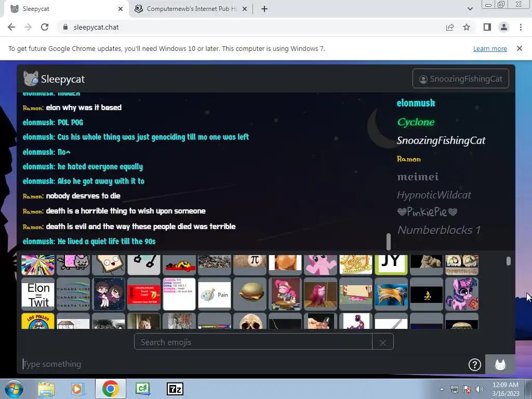The height and width of the screenshot is (399, 532).
Task: Open the cat-face emoji picker button
Action: [x=500, y=364]
